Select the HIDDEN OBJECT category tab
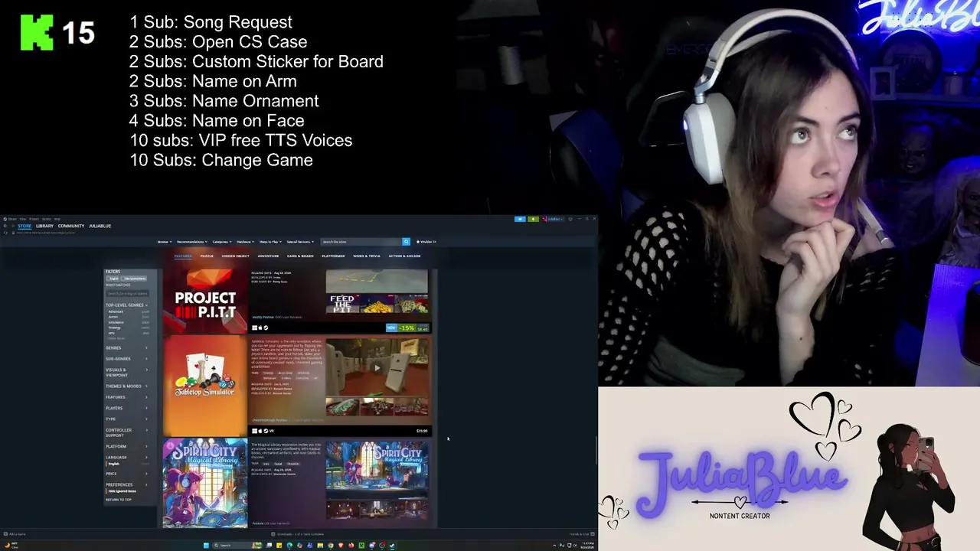The image size is (980, 551). [x=236, y=256]
